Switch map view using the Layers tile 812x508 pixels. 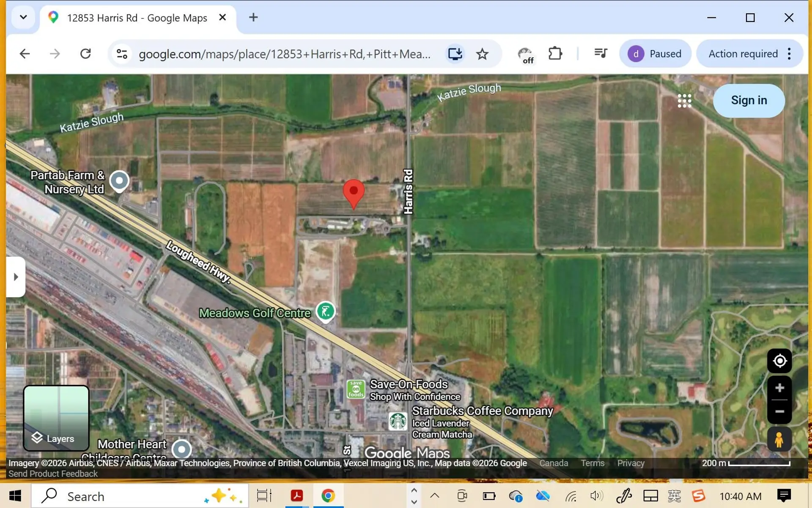[x=56, y=419]
